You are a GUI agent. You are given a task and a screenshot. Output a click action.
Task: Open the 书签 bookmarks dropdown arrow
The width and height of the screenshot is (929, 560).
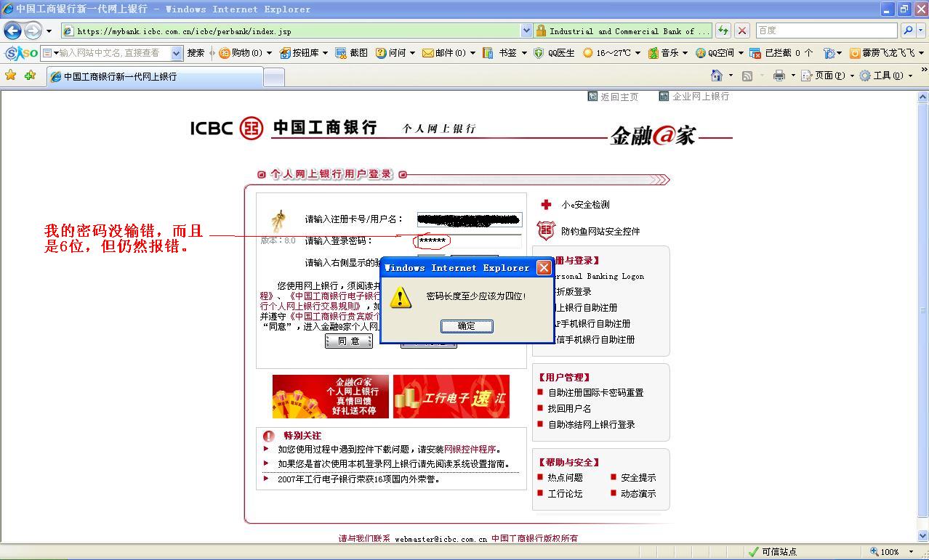click(x=524, y=53)
